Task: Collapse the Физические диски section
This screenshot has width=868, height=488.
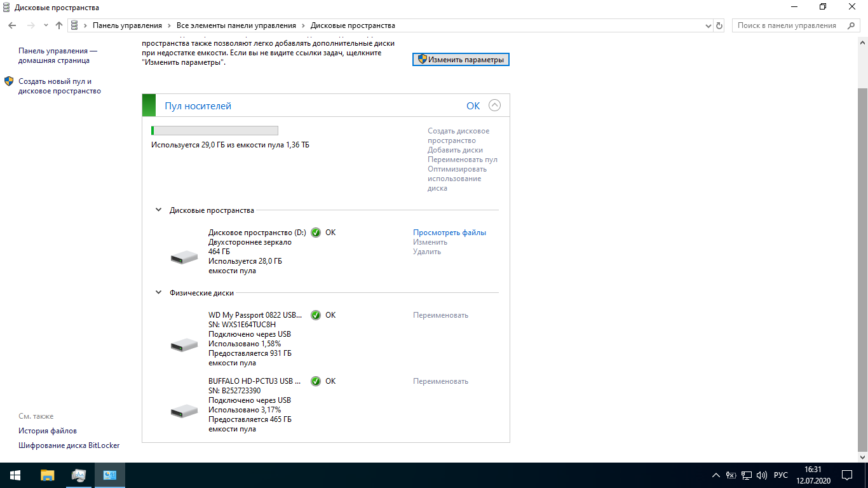Action: click(158, 293)
